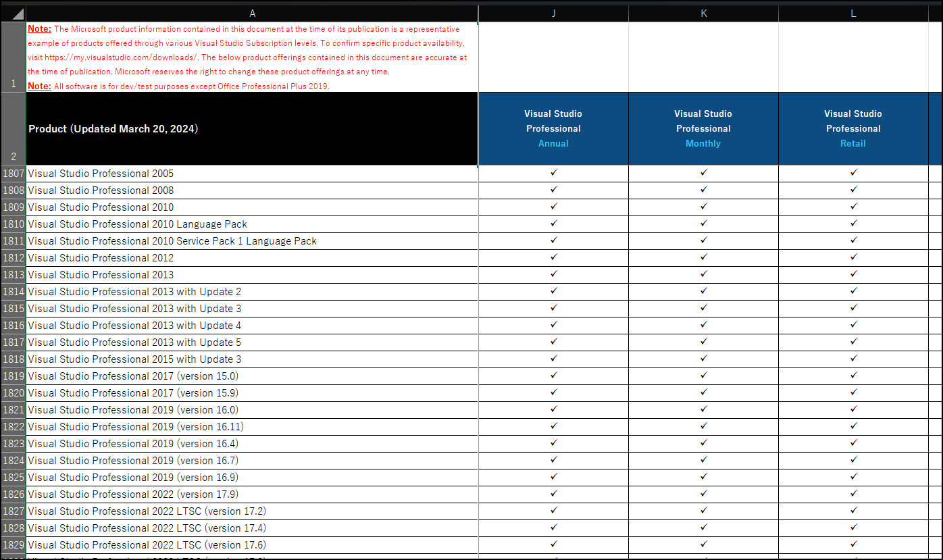Click Annual checkmark for Visual Studio Professional 2012
This screenshot has width=943, height=560.
[x=553, y=257]
